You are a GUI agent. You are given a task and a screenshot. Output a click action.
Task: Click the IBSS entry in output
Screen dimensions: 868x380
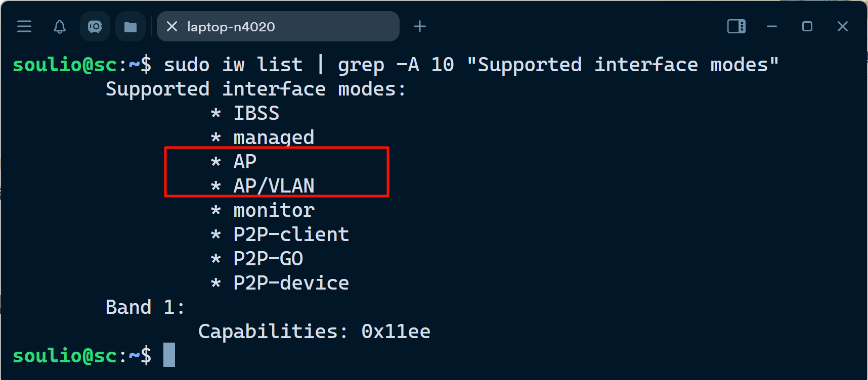[x=256, y=113]
